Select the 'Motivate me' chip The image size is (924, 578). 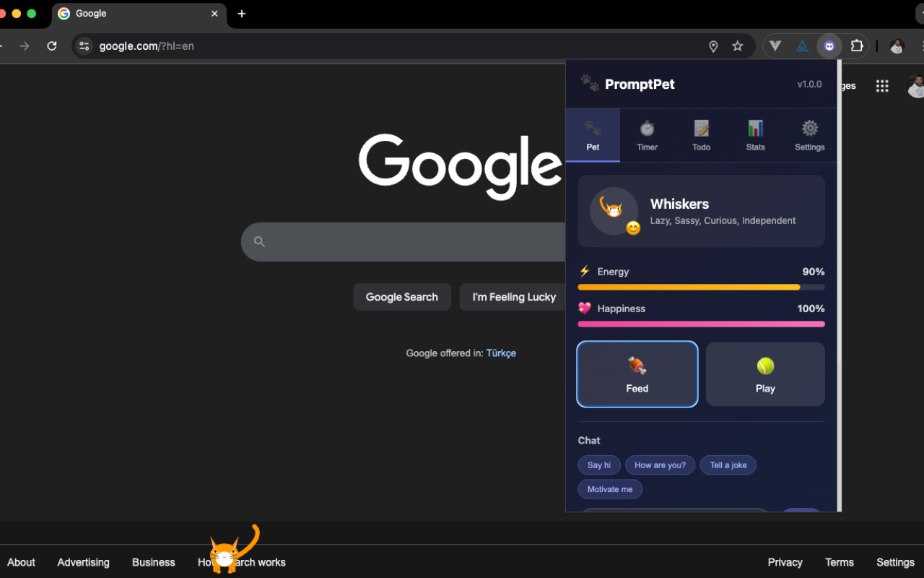point(610,489)
